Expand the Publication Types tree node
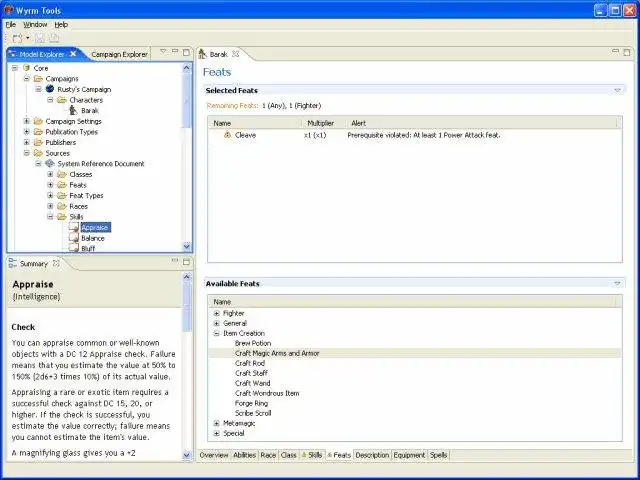This screenshot has width=640, height=480. tap(27, 131)
